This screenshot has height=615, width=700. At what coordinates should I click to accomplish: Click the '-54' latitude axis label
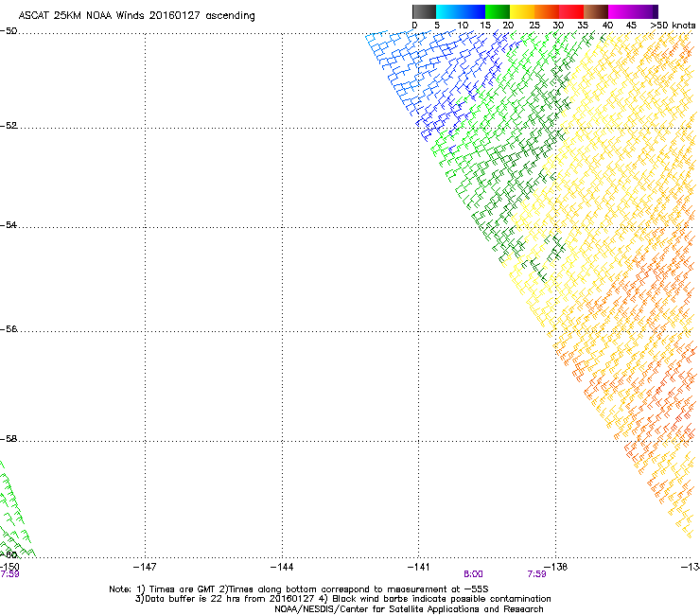point(9,225)
